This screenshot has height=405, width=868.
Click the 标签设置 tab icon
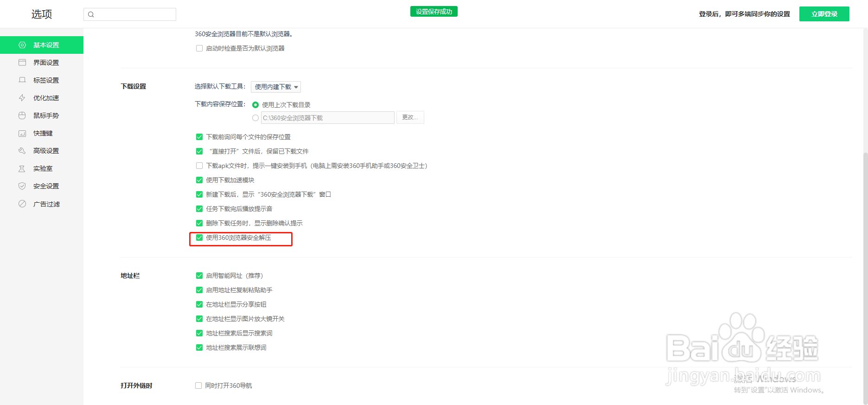click(22, 80)
